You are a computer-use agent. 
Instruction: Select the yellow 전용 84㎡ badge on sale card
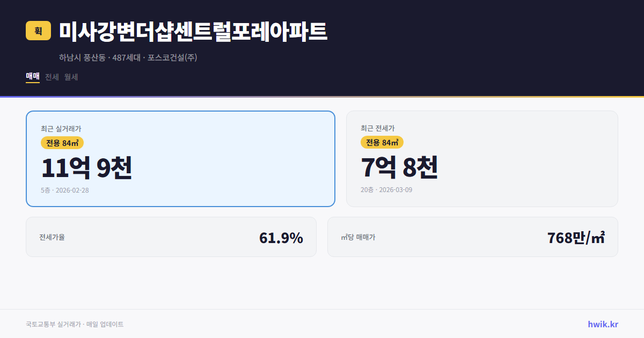(61, 143)
